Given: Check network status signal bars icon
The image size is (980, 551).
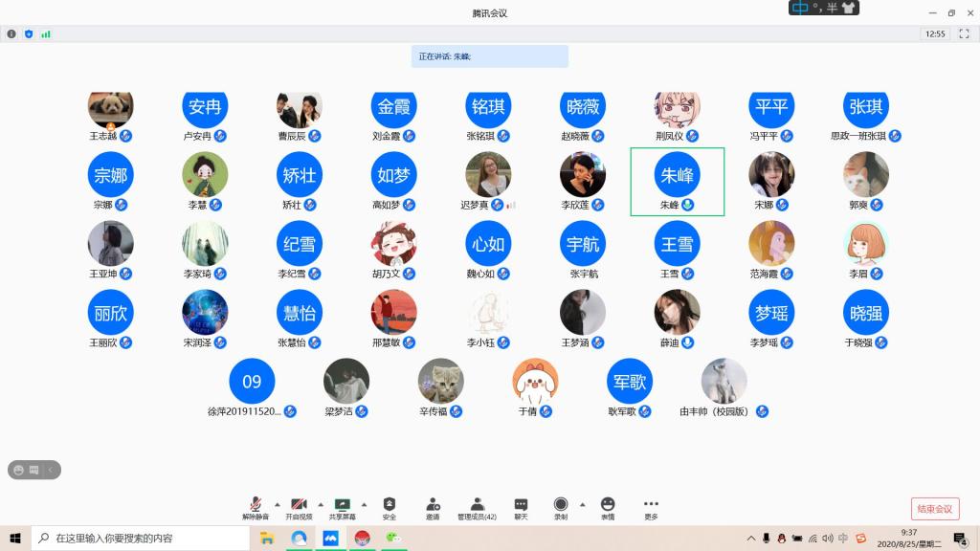Looking at the screenshot, I should [46, 33].
